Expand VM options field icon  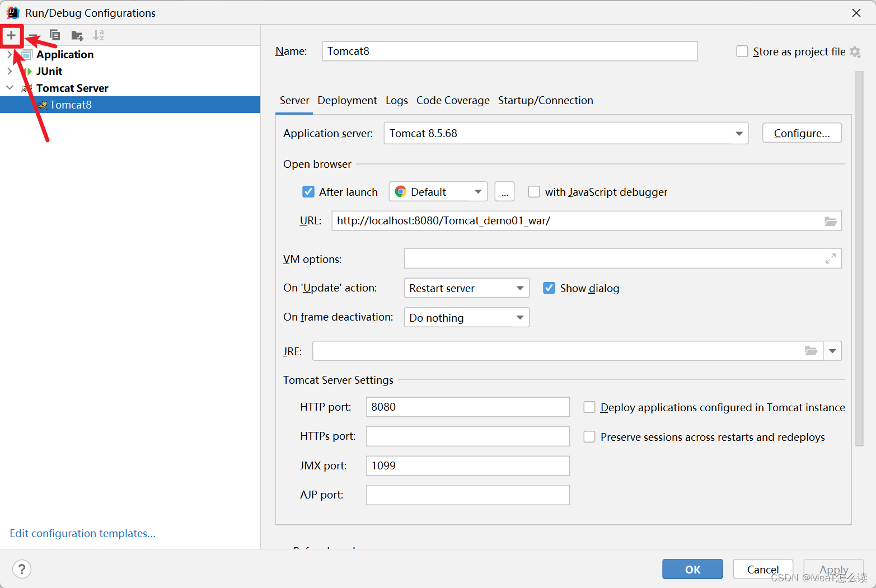[x=831, y=258]
